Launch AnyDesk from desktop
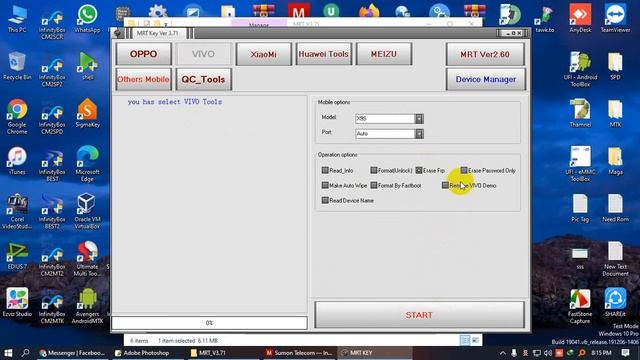The width and height of the screenshot is (640, 360). pyautogui.click(x=580, y=19)
